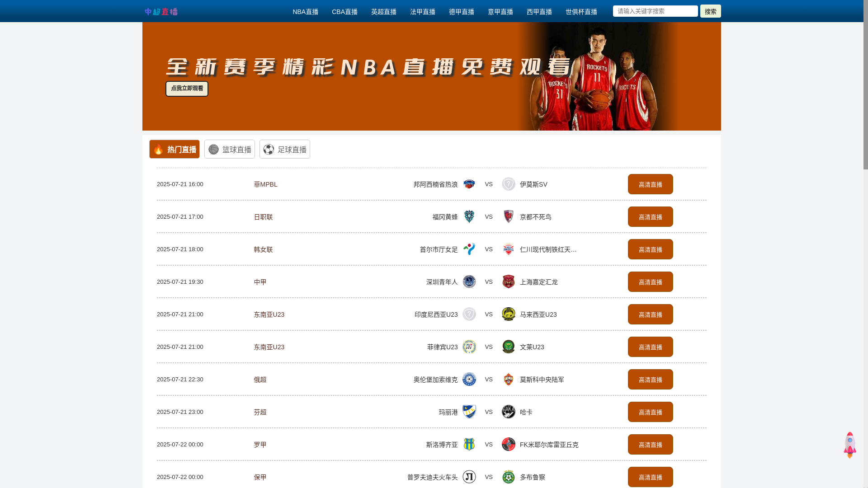
Task: Open 英超直播 in the navigation
Action: coord(384,12)
